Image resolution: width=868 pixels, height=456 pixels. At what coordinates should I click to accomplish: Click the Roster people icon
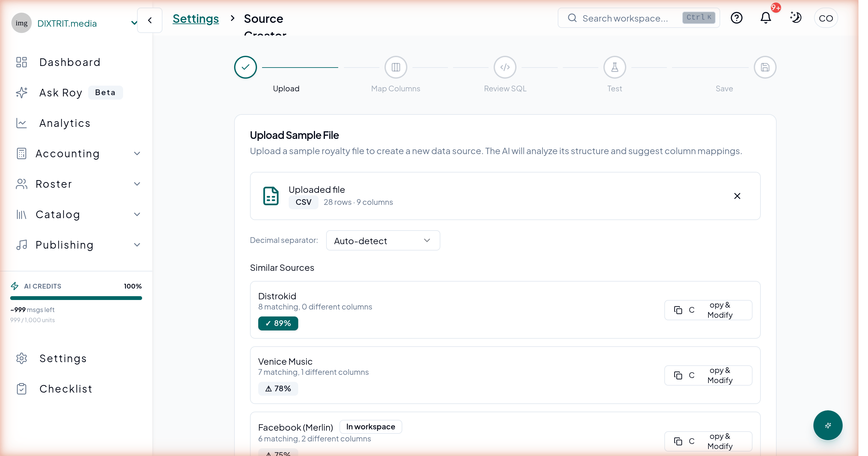click(22, 184)
